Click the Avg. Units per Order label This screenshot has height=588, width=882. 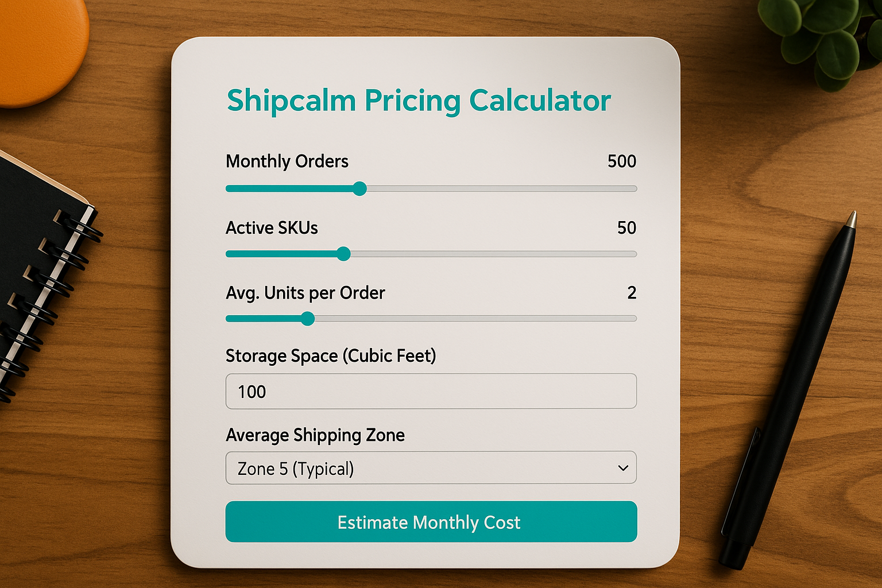tap(305, 293)
